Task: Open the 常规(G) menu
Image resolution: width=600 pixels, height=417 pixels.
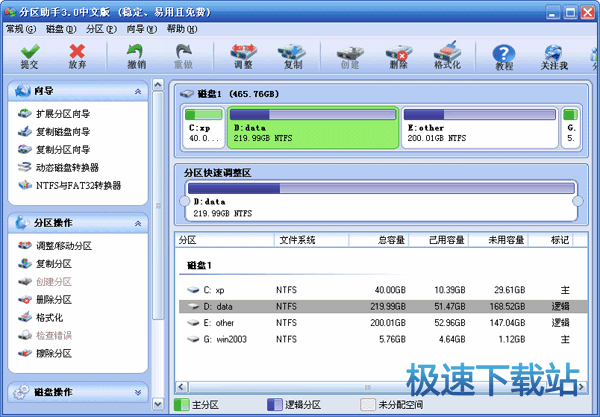Action: click(x=21, y=29)
